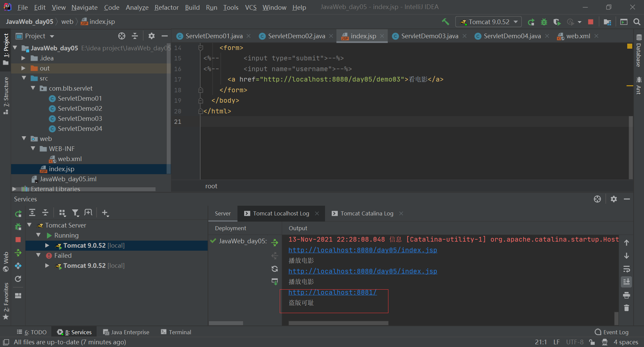Image resolution: width=644 pixels, height=347 pixels.
Task: Open the Search Everywhere magnifier
Action: (x=637, y=22)
